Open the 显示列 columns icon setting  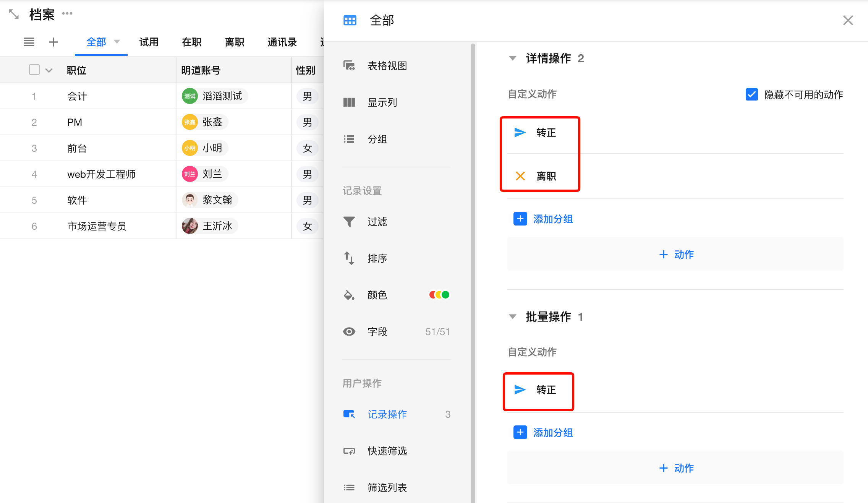tap(349, 102)
